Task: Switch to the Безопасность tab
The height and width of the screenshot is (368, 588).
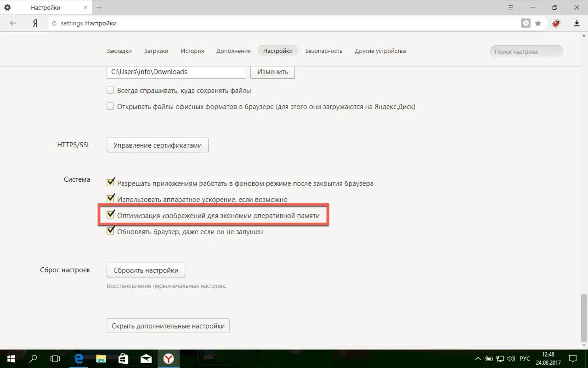Action: tap(324, 51)
